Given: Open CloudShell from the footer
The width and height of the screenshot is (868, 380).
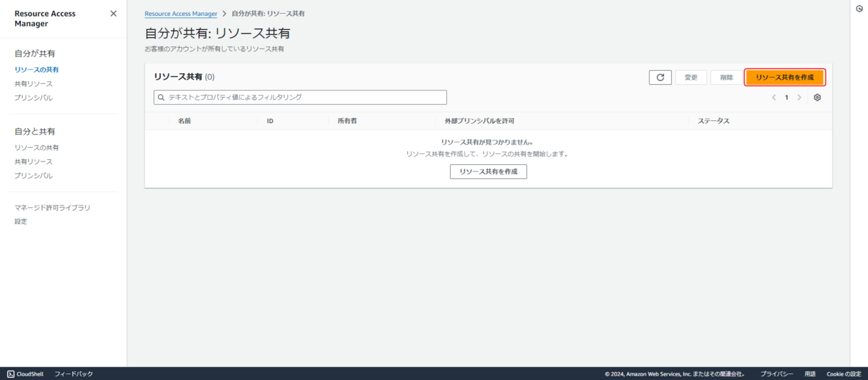Looking at the screenshot, I should tap(25, 373).
